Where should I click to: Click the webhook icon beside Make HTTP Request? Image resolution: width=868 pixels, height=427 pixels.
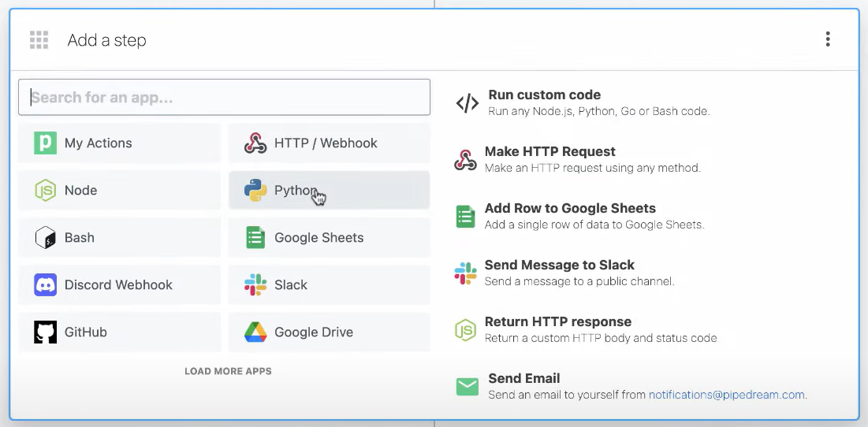[466, 159]
